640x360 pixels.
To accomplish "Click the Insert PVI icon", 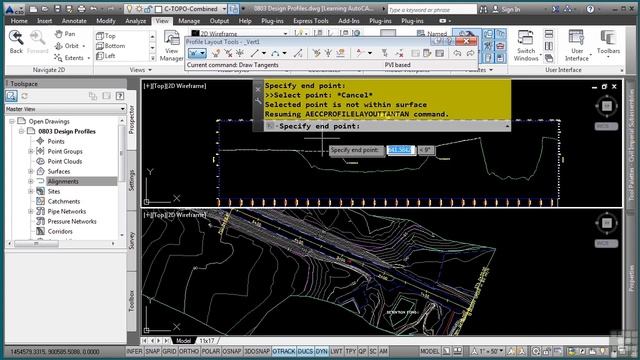I will tap(216, 53).
